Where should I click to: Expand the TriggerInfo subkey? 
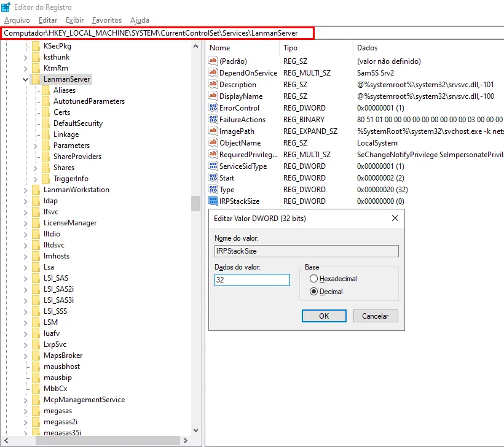tap(36, 179)
